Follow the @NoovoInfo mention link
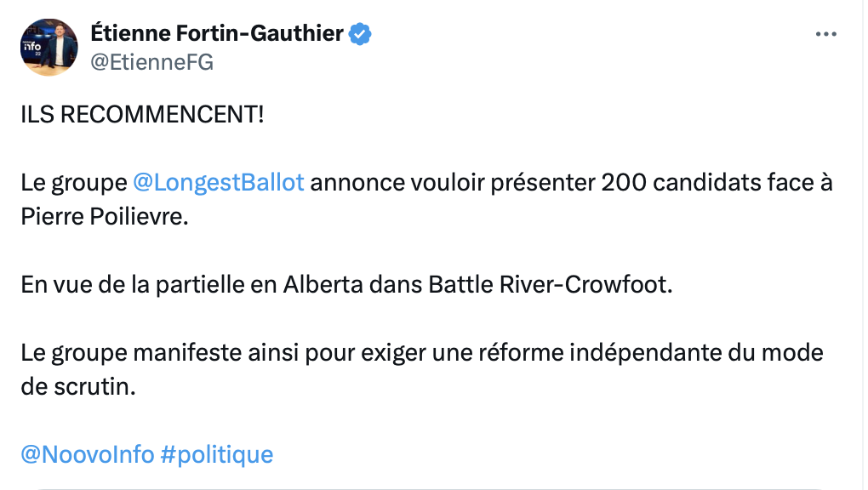 click(88, 454)
